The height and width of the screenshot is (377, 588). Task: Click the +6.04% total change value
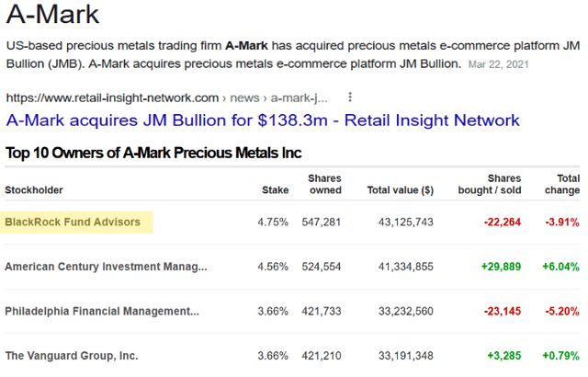point(561,267)
